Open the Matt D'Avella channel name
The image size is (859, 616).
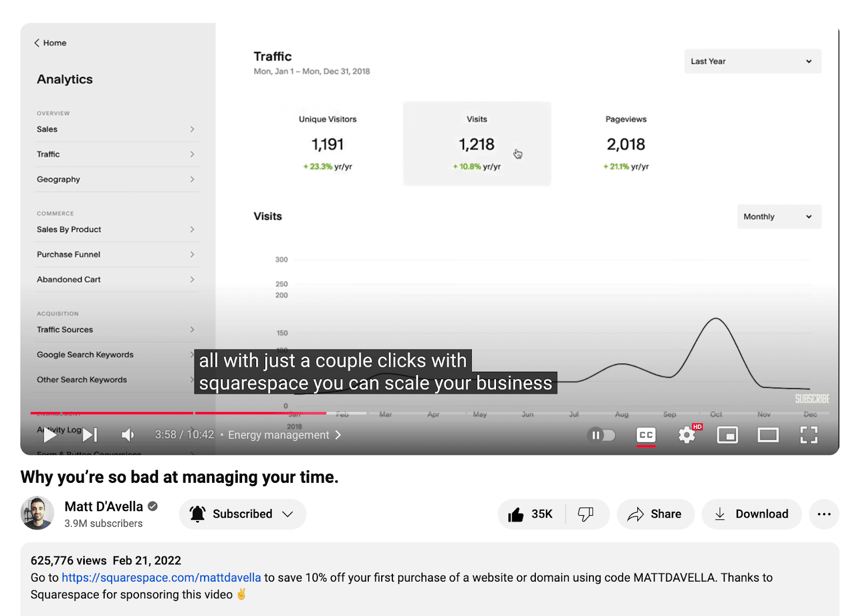click(104, 506)
